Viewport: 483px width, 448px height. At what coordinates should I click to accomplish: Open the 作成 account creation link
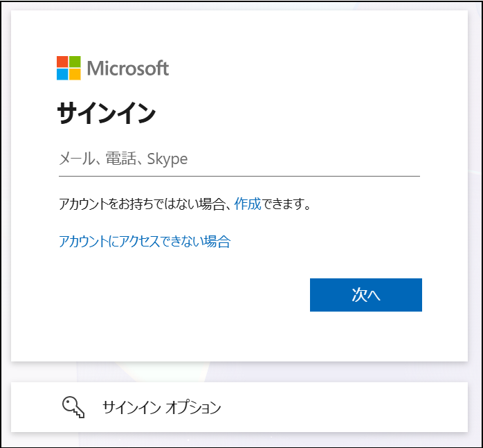[248, 204]
